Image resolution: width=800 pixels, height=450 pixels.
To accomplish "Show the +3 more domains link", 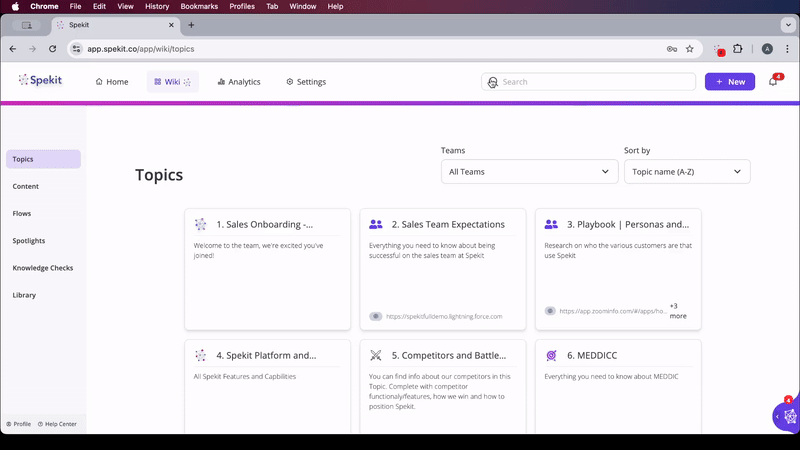I will coord(678,311).
